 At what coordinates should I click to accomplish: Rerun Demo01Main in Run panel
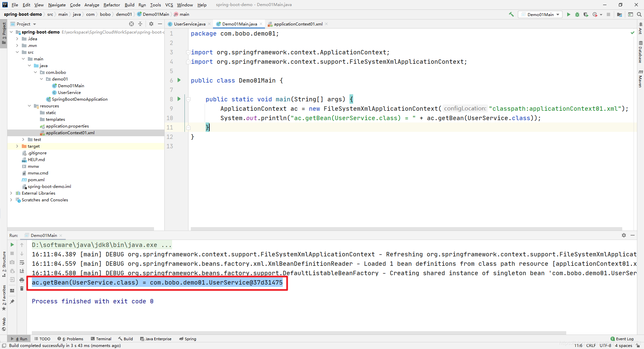point(12,245)
